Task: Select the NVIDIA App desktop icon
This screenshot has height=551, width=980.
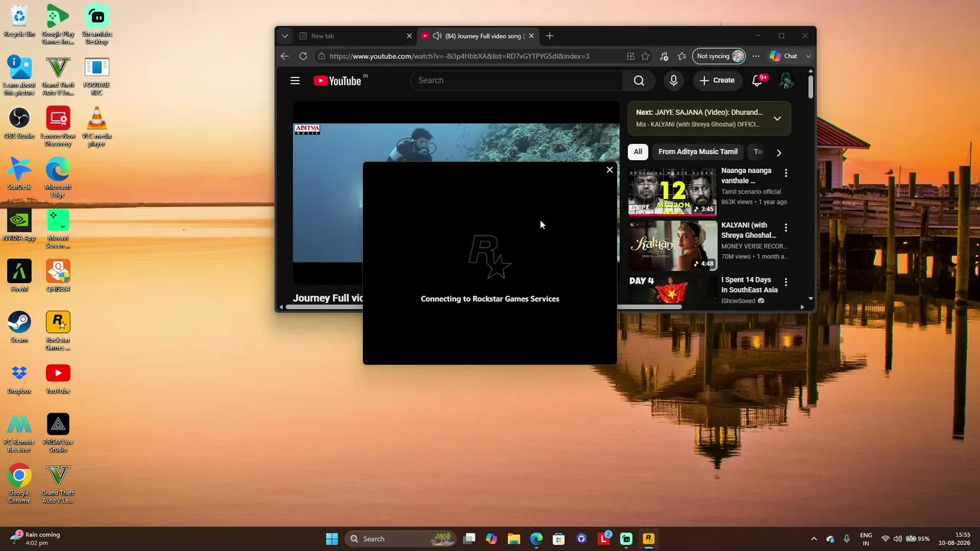Action: [19, 226]
